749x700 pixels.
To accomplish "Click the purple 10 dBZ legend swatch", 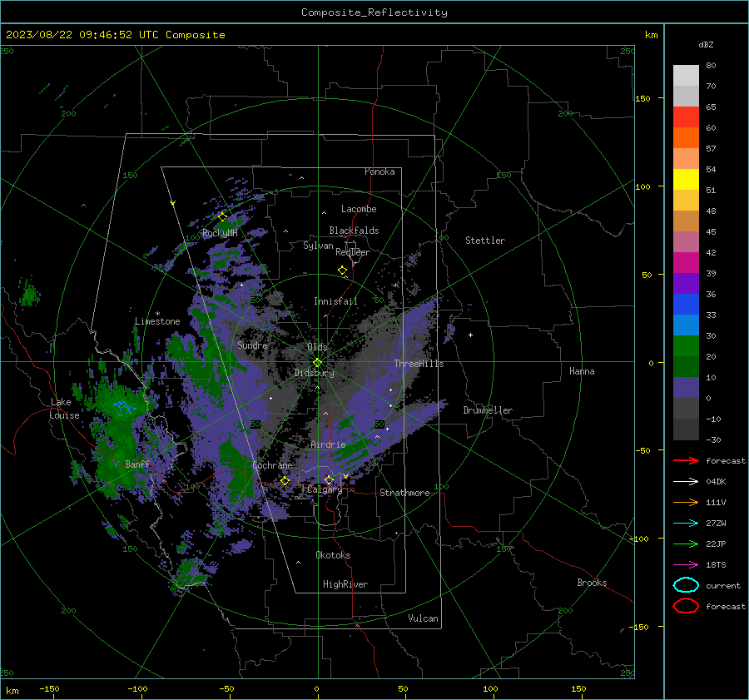I will [x=686, y=388].
